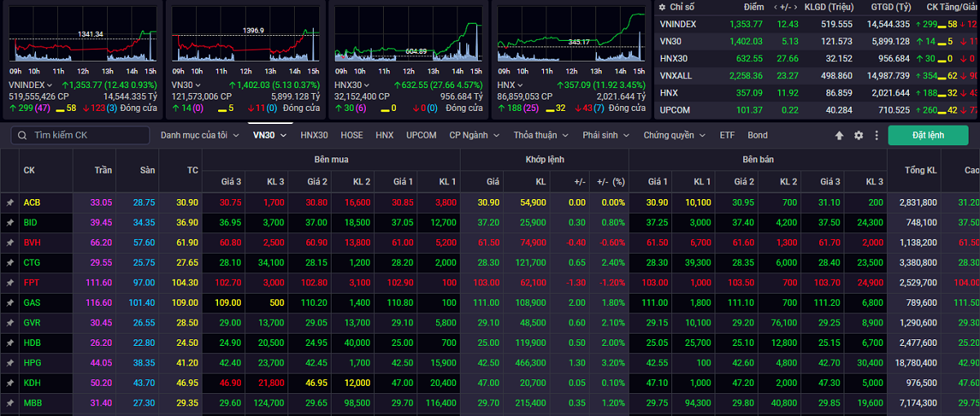The width and height of the screenshot is (980, 416).
Task: Expand the 'Phái sinh' dropdown
Action: [x=606, y=135]
